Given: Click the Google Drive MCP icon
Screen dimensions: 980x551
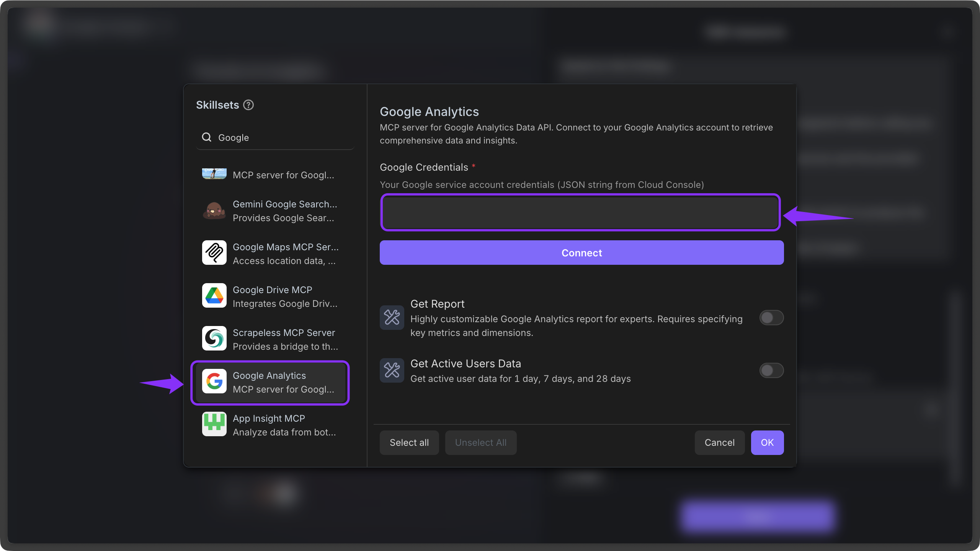Looking at the screenshot, I should click(214, 295).
